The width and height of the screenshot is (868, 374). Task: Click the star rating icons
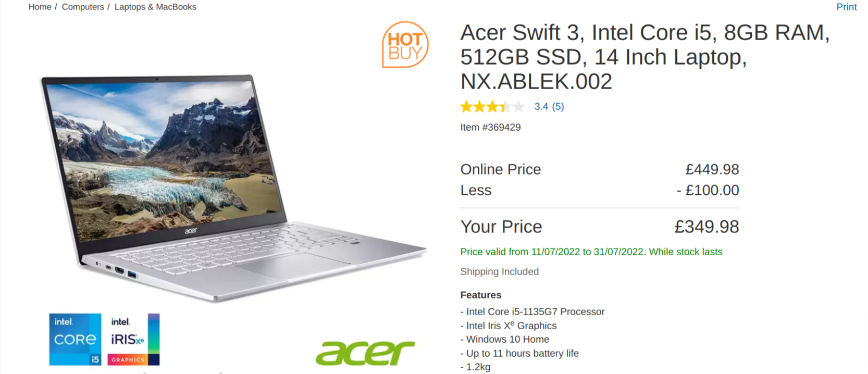point(492,107)
